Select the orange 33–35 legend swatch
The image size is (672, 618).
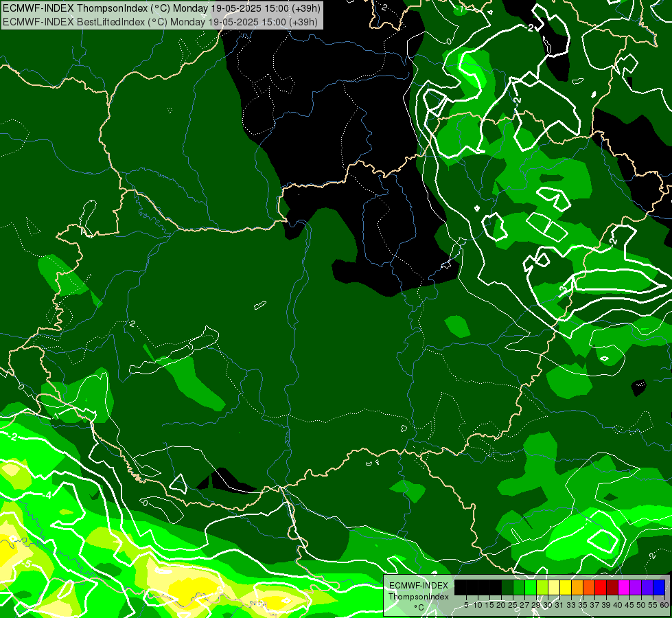click(577, 587)
